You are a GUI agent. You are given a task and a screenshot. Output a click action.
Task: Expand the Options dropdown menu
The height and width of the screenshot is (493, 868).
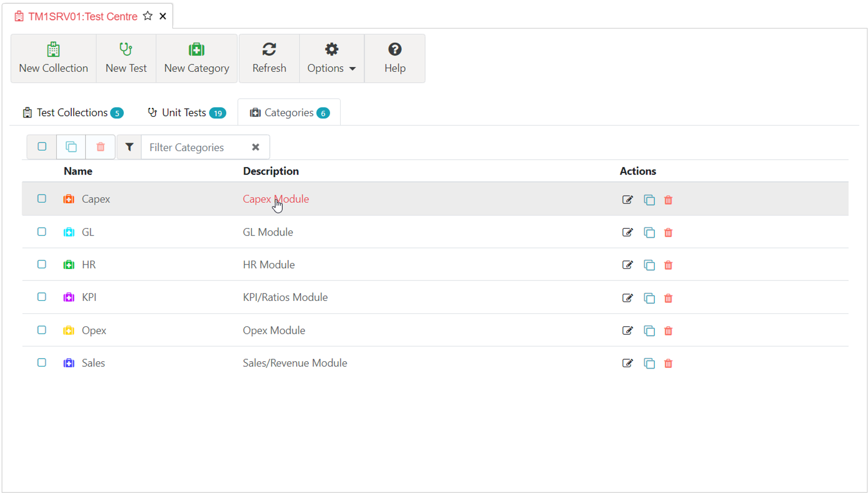pyautogui.click(x=332, y=58)
